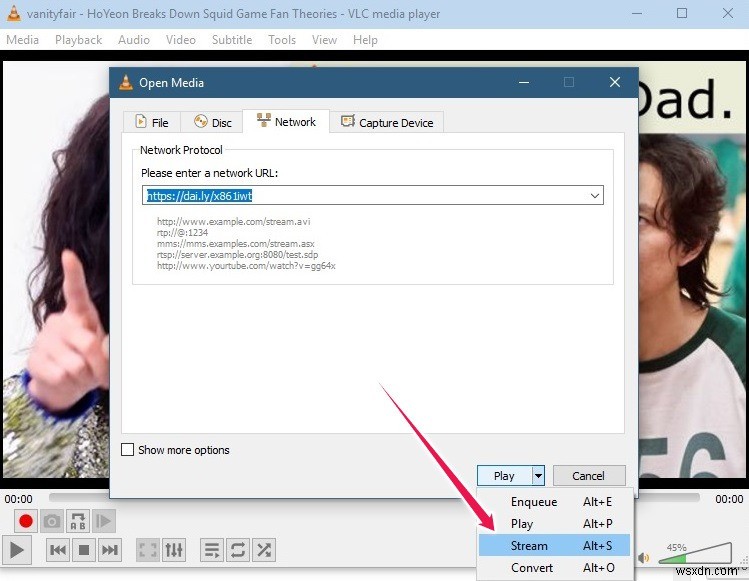Expand the network URL history dropdown
The width and height of the screenshot is (749, 581).
tap(595, 195)
